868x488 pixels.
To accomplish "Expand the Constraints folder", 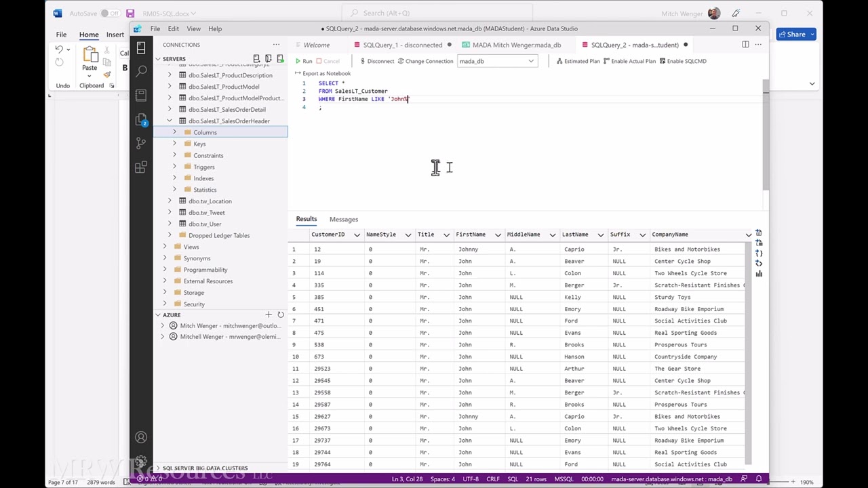I will [175, 155].
